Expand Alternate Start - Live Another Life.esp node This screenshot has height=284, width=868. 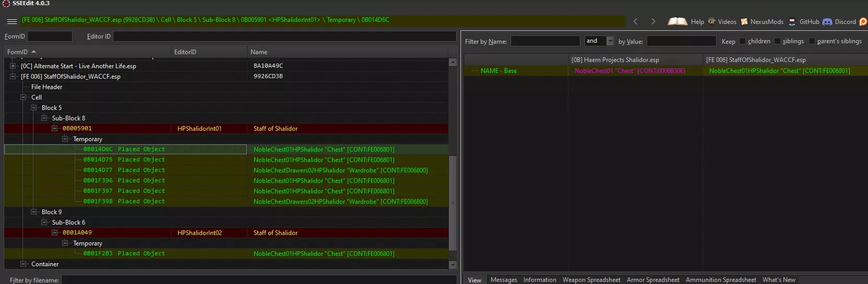13,66
